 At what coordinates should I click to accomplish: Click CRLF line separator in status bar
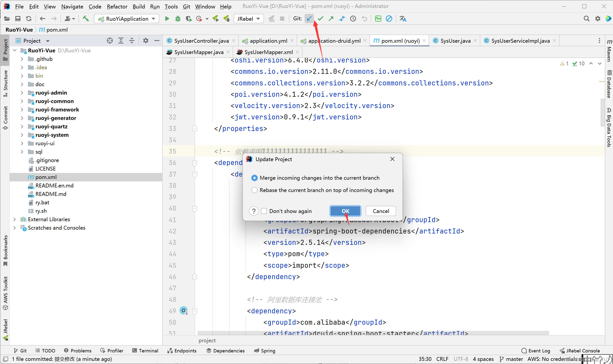[442, 359]
